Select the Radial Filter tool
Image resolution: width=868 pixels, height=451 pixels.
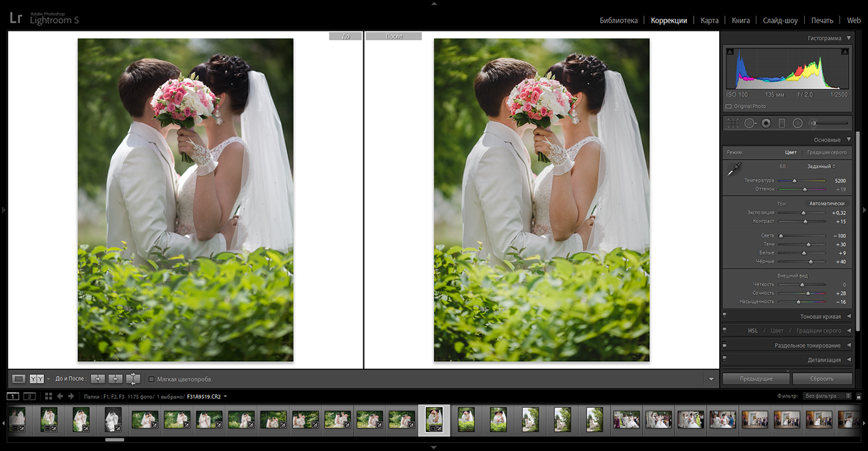point(797,123)
